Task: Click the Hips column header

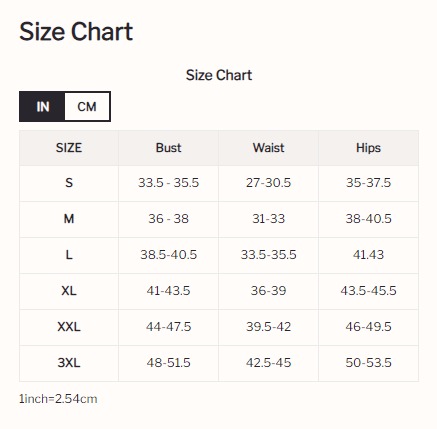Action: point(368,148)
